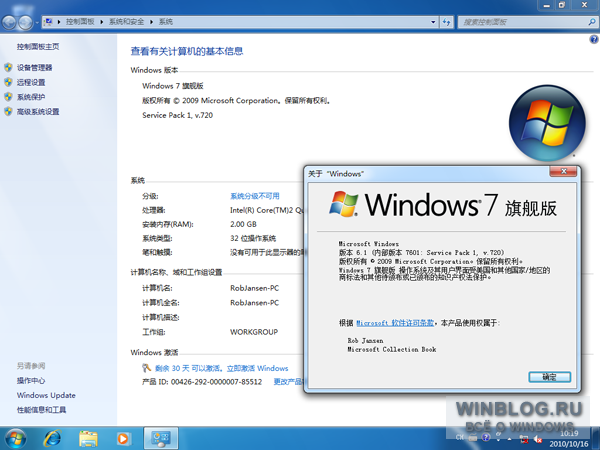The height and width of the screenshot is (450, 600).
Task: Open the address bar history dropdown arrow
Action: pyautogui.click(x=433, y=22)
